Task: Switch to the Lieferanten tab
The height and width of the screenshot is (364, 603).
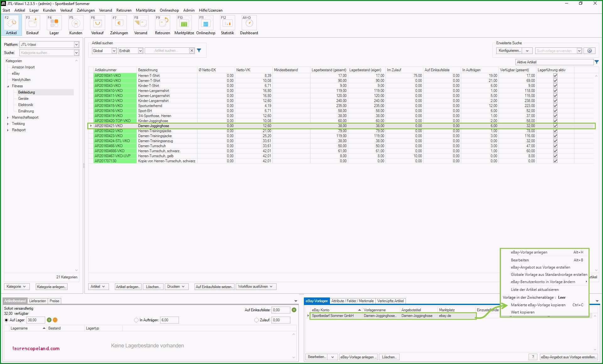Action: click(x=37, y=301)
